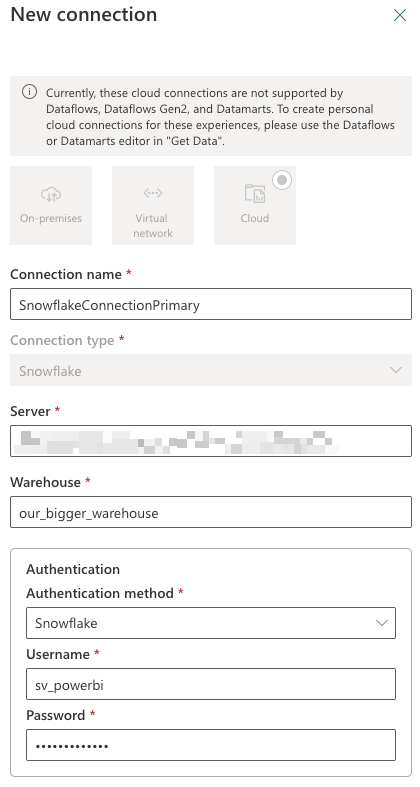Click the Password field
The image size is (420, 787).
[x=211, y=745]
